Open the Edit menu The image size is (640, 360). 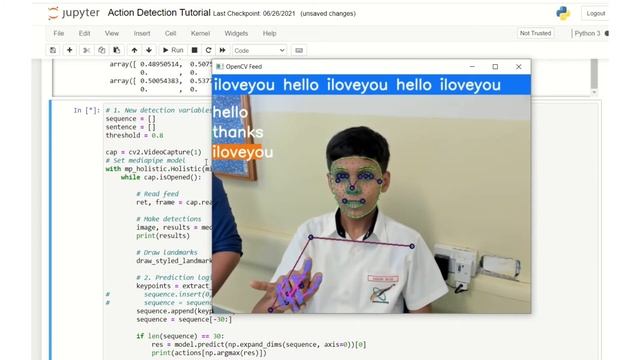pyautogui.click(x=84, y=33)
